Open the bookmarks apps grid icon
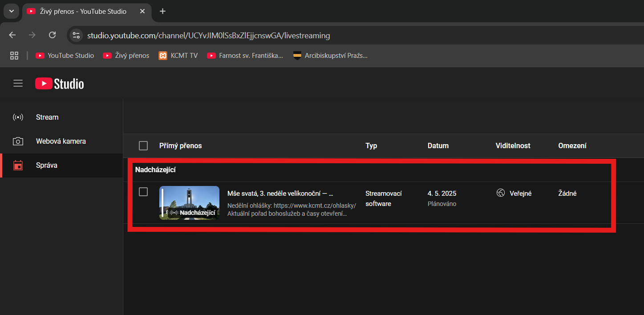This screenshot has width=644, height=315. [x=14, y=56]
